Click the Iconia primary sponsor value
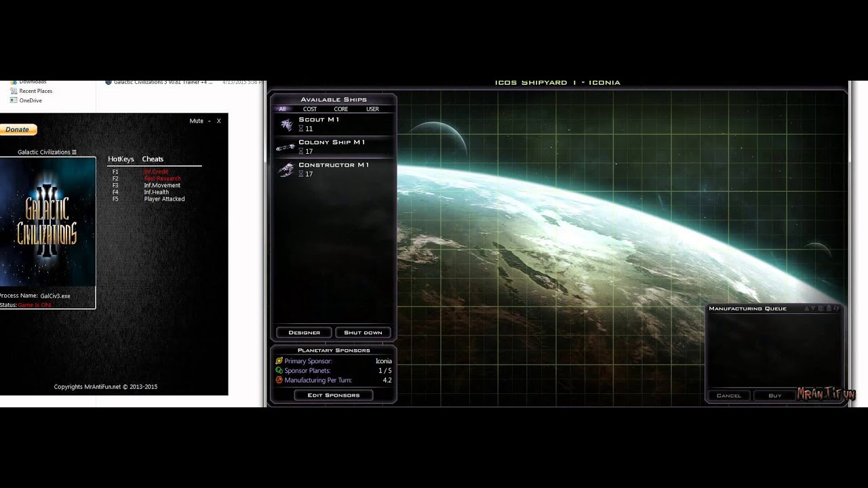 coord(384,361)
